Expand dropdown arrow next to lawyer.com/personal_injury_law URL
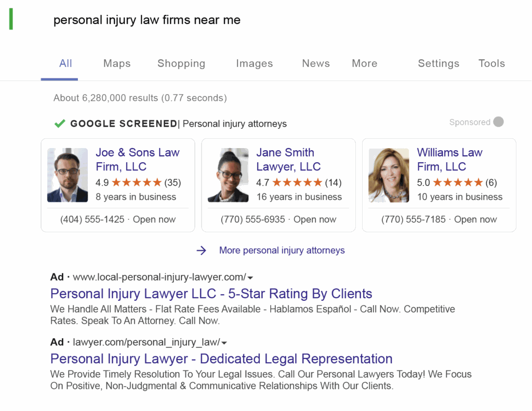Screen dimensions: 532x411 point(224,342)
